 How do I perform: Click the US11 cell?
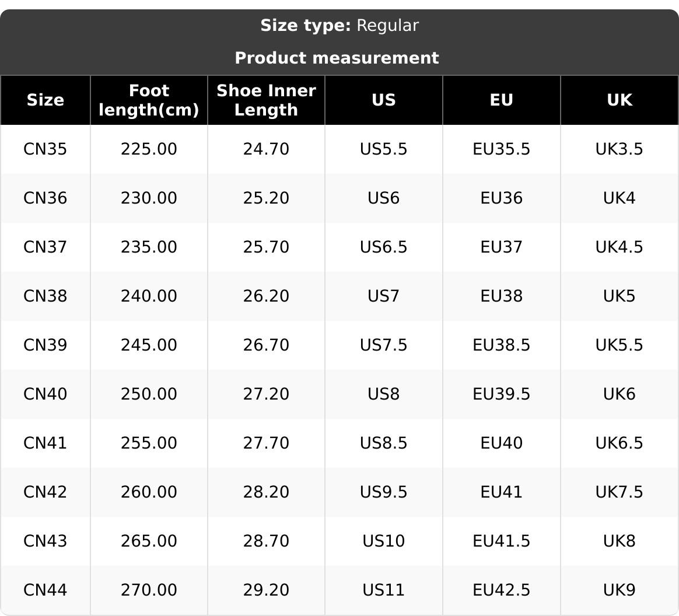[383, 590]
